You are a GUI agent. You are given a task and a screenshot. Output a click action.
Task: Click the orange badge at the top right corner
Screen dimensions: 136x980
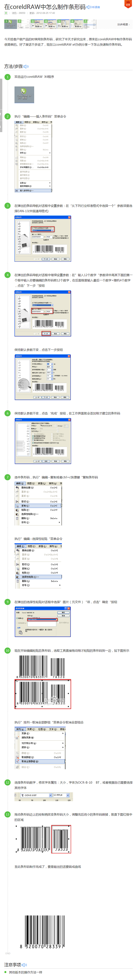[x=128, y=4]
